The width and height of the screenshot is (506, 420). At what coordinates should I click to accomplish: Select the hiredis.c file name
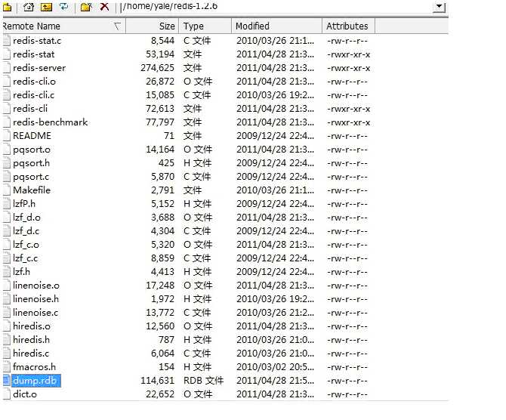click(31, 354)
